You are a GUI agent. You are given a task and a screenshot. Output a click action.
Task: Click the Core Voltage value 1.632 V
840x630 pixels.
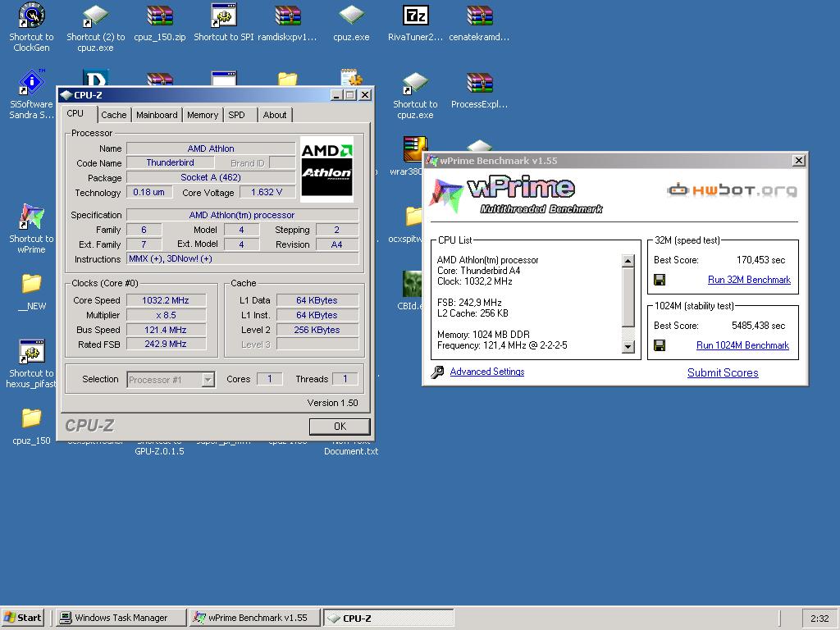tap(267, 192)
